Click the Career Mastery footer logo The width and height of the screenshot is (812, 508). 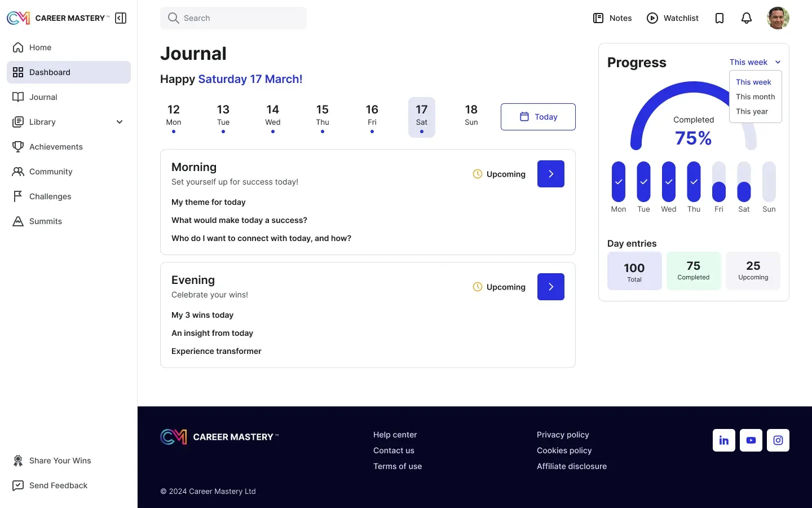(219, 437)
